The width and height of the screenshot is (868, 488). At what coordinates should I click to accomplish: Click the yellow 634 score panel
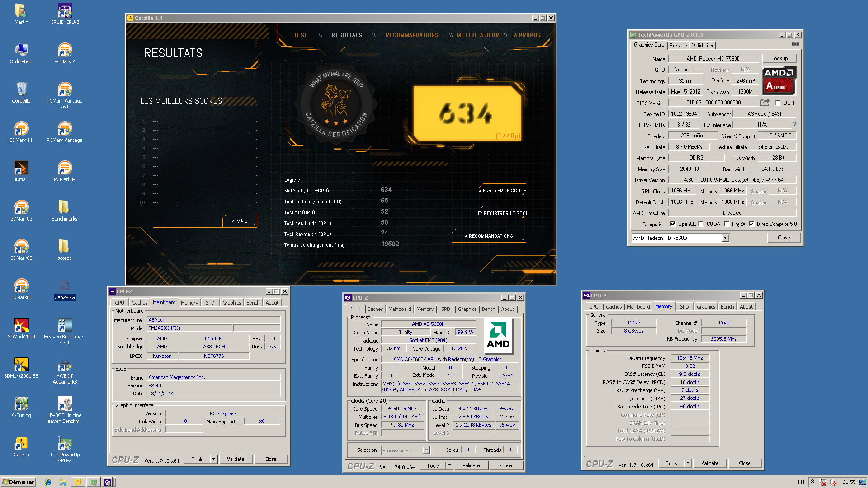467,113
